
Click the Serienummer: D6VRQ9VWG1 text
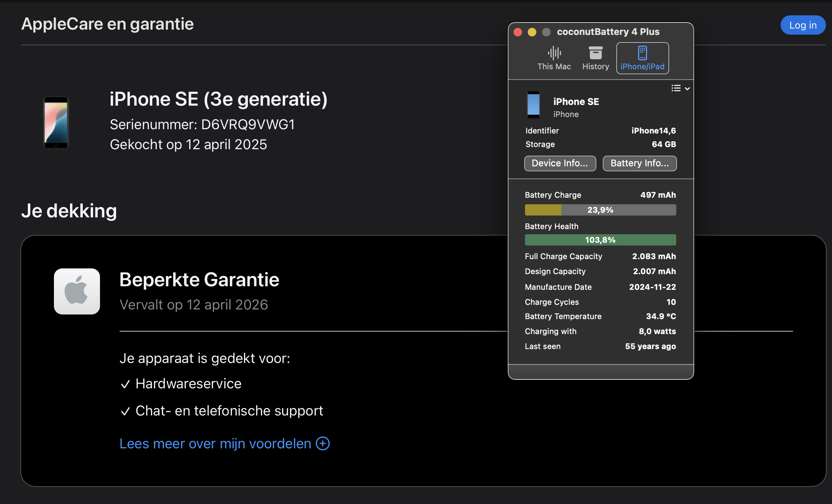pyautogui.click(x=202, y=125)
